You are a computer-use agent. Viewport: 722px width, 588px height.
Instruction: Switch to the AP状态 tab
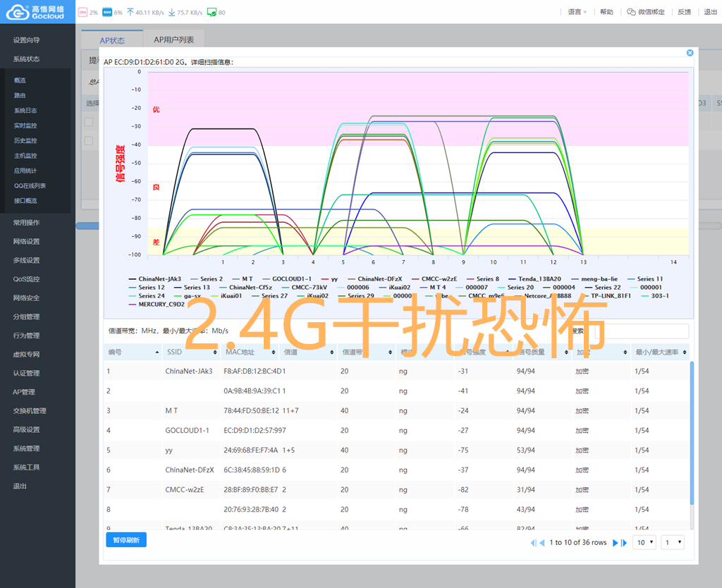click(x=112, y=40)
